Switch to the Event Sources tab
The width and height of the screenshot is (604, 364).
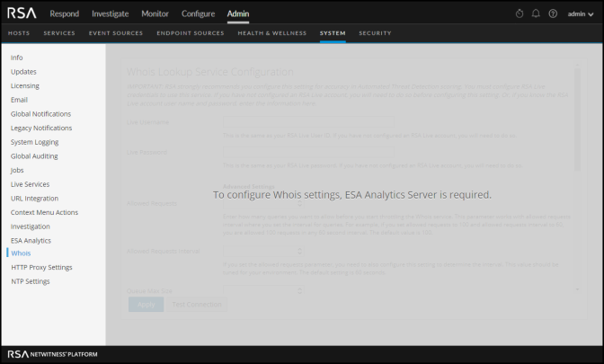(117, 33)
